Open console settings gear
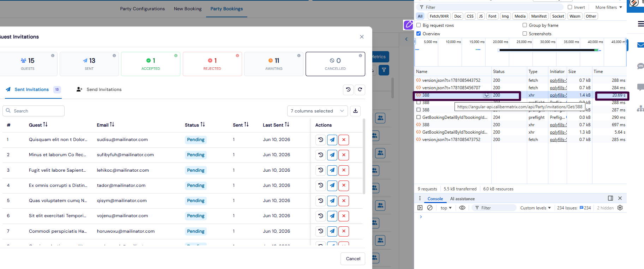644x269 pixels. [620, 208]
